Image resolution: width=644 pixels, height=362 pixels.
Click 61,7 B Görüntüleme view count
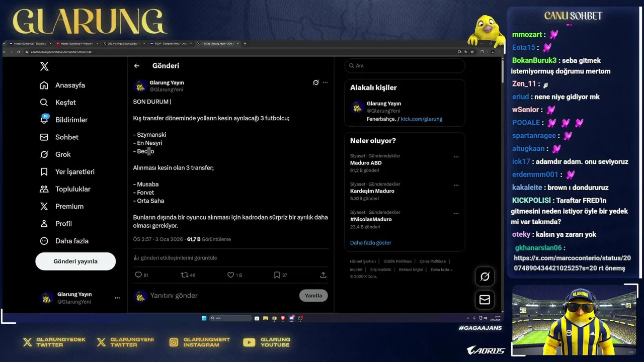pyautogui.click(x=209, y=239)
